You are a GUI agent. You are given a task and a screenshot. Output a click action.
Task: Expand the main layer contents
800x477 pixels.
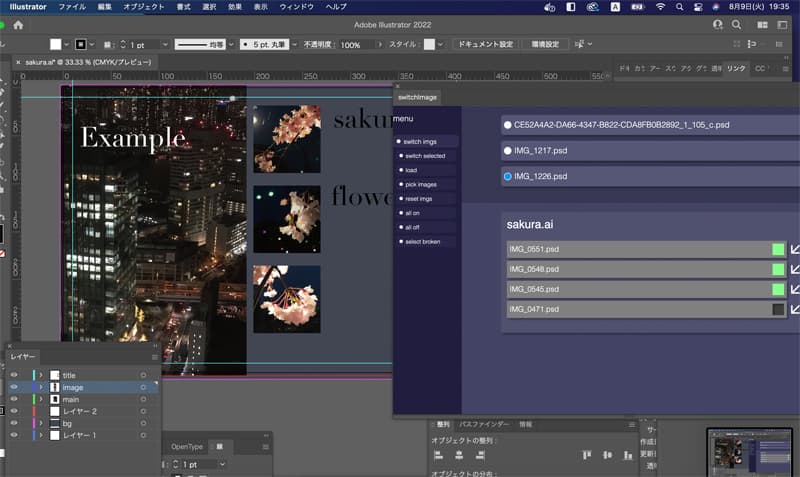(41, 399)
